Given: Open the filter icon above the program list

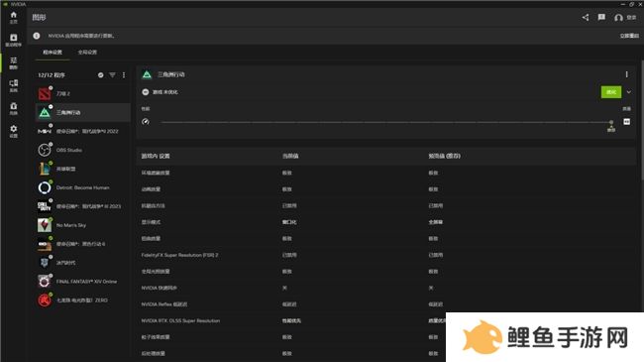Looking at the screenshot, I should click(112, 75).
